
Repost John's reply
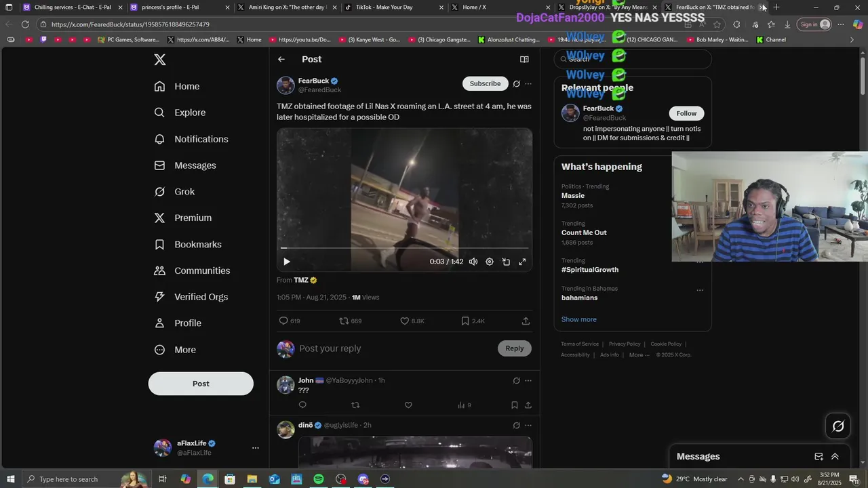[x=355, y=405]
